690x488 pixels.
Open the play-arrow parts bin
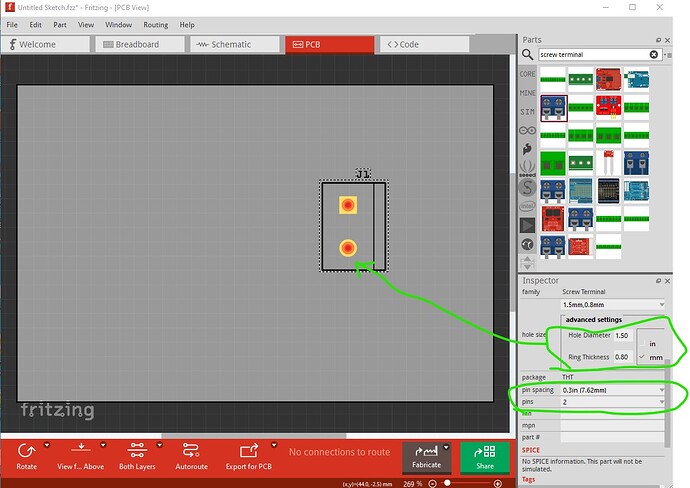click(x=527, y=225)
